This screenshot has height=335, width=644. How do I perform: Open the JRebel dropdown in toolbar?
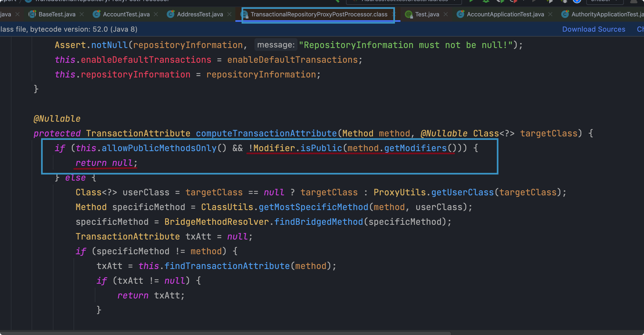coord(604,1)
